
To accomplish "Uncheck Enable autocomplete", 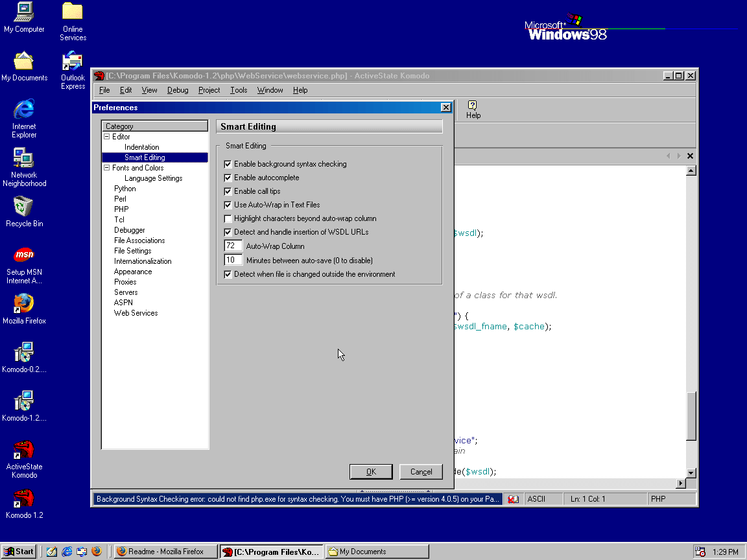I will [x=228, y=178].
